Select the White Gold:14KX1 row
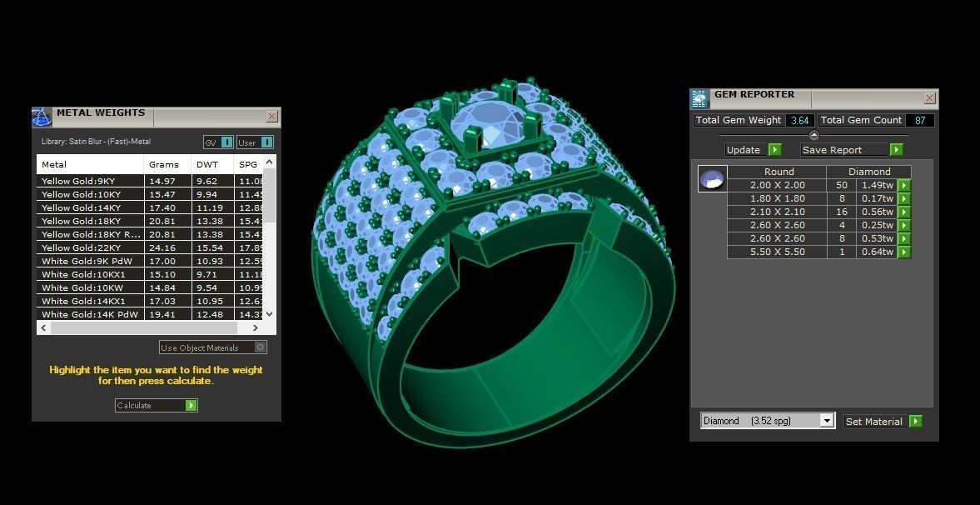Screen dimensions: 980x505 coord(150,301)
